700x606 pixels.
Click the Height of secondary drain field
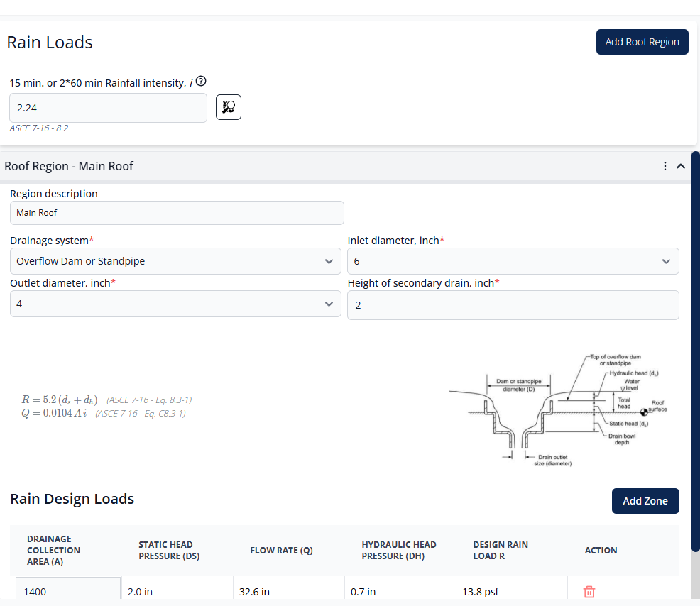click(x=513, y=305)
